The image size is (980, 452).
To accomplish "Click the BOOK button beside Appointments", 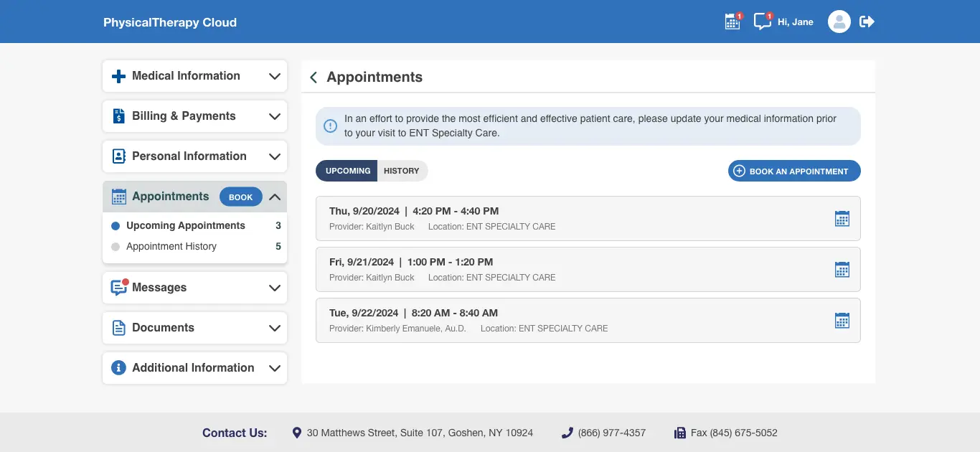I will 240,196.
